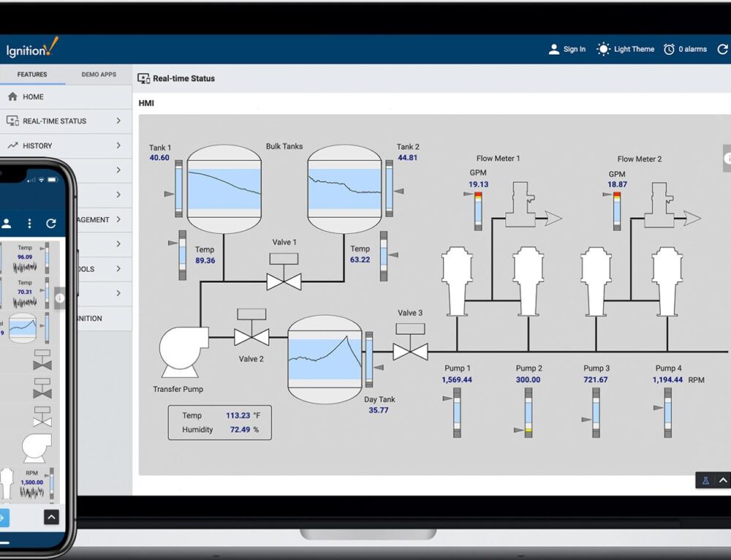Image resolution: width=731 pixels, height=560 pixels.
Task: Tap the user icon on the phone header
Action: pyautogui.click(x=9, y=224)
